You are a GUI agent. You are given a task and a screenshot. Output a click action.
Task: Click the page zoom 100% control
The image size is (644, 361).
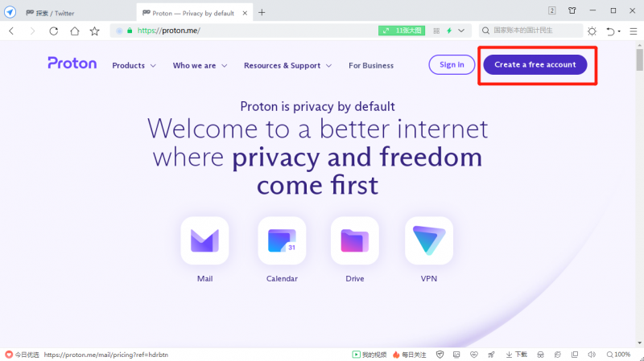[618, 355]
